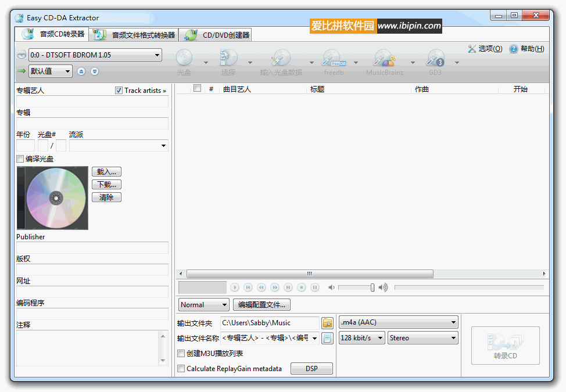Open the Normal priority dropdown

[x=204, y=305]
